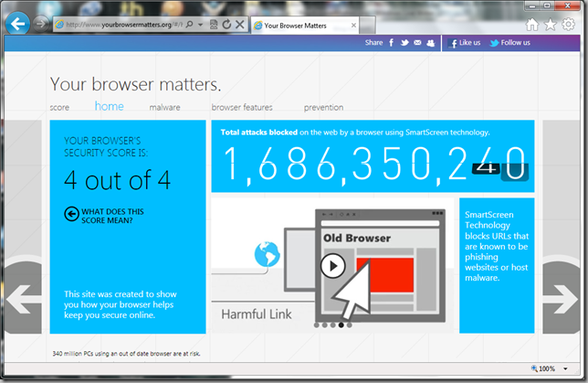The height and width of the screenshot is (383, 588).
Task: Open the score navigation item
Action: 59,107
